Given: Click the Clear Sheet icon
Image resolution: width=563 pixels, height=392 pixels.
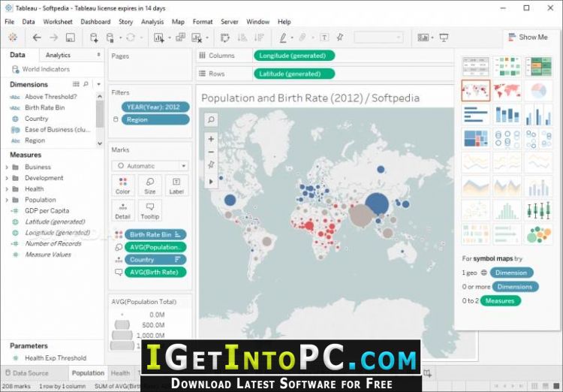Looking at the screenshot, I should pos(197,38).
